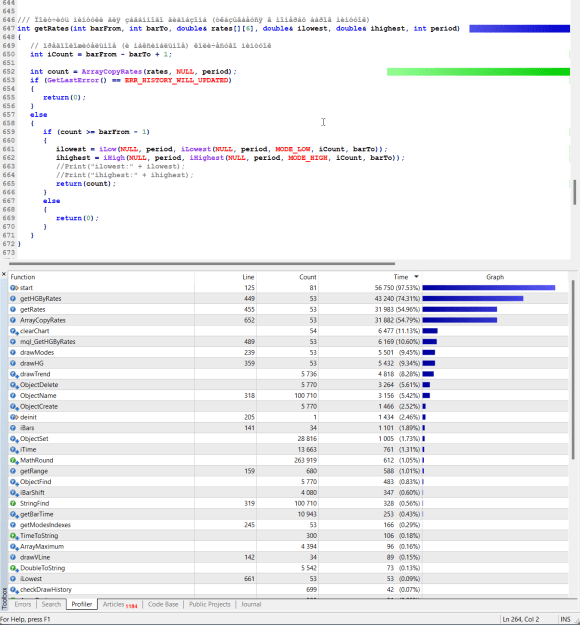Click the green icon beside StringFind
This screenshot has height=625, width=580.
pos(13,503)
